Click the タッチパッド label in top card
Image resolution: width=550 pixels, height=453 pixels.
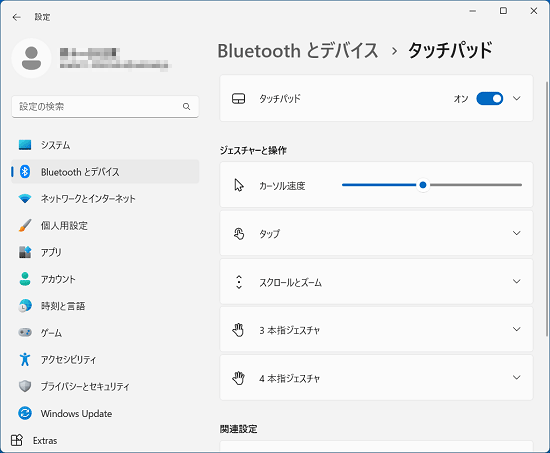pos(280,99)
